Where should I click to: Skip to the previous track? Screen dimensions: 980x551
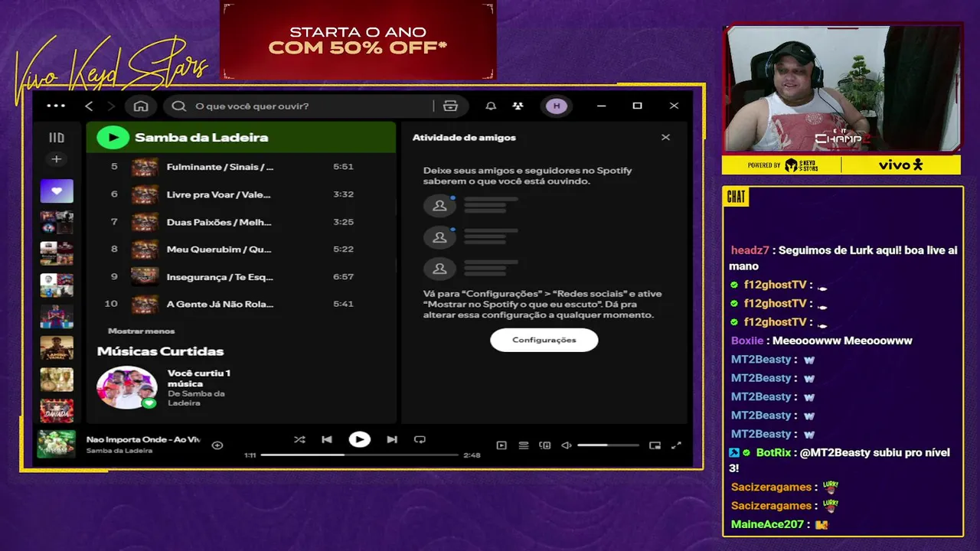pyautogui.click(x=327, y=439)
